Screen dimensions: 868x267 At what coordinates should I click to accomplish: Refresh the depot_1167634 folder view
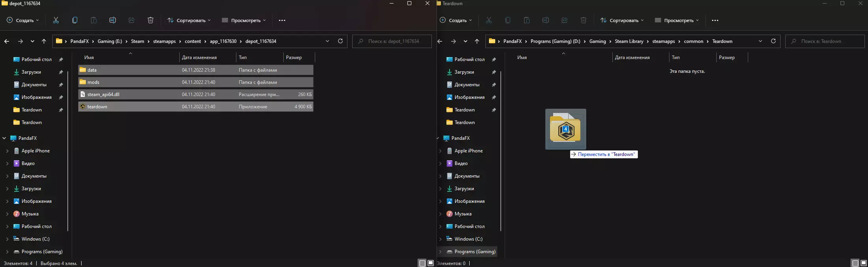click(340, 41)
